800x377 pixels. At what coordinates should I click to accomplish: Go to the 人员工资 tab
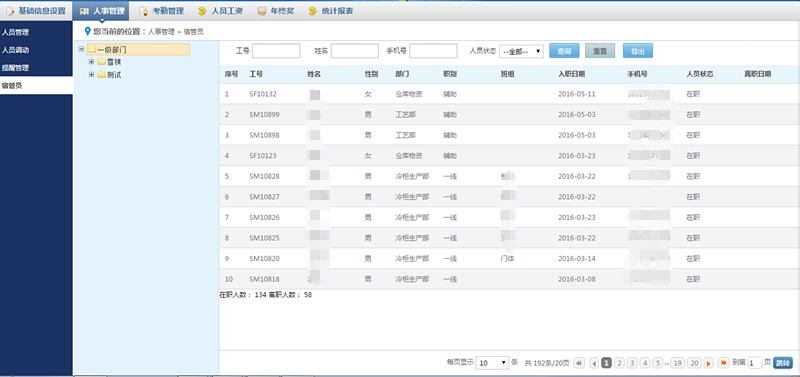click(220, 11)
